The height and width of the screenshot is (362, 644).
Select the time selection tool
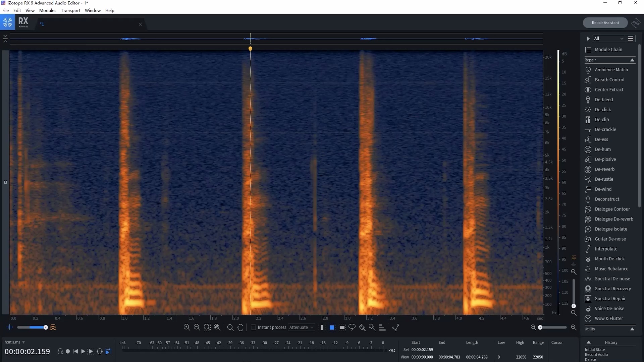pos(322,327)
